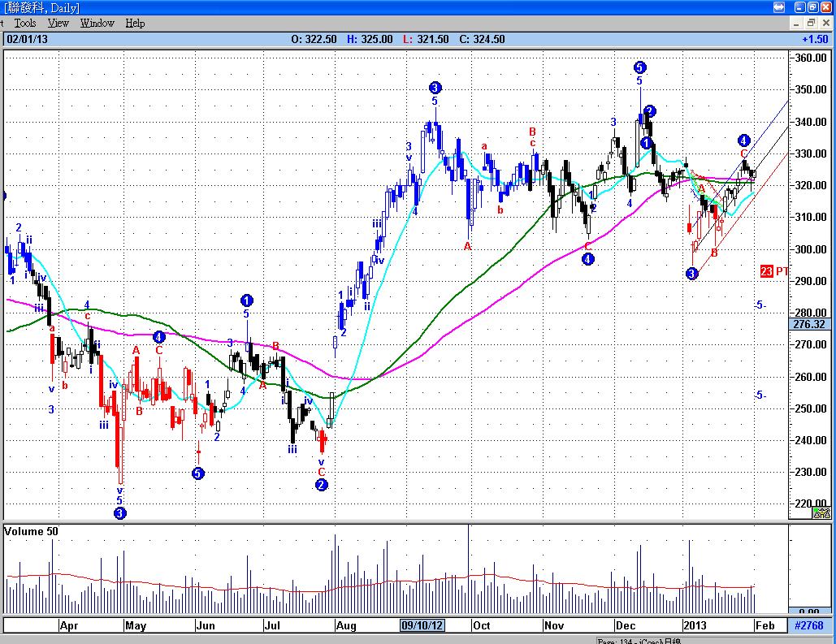Open the Help menu
The height and width of the screenshot is (644, 836).
(x=135, y=23)
